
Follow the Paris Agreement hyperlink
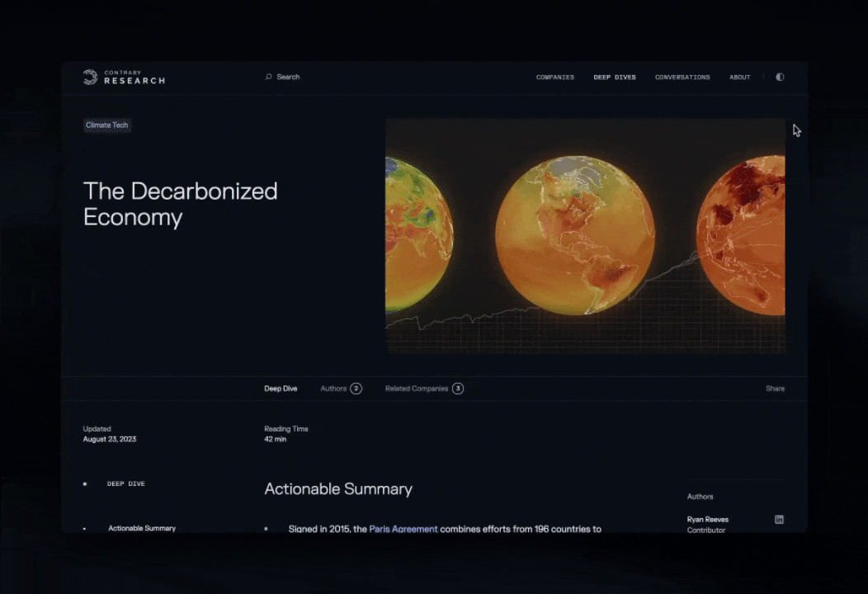pyautogui.click(x=403, y=529)
